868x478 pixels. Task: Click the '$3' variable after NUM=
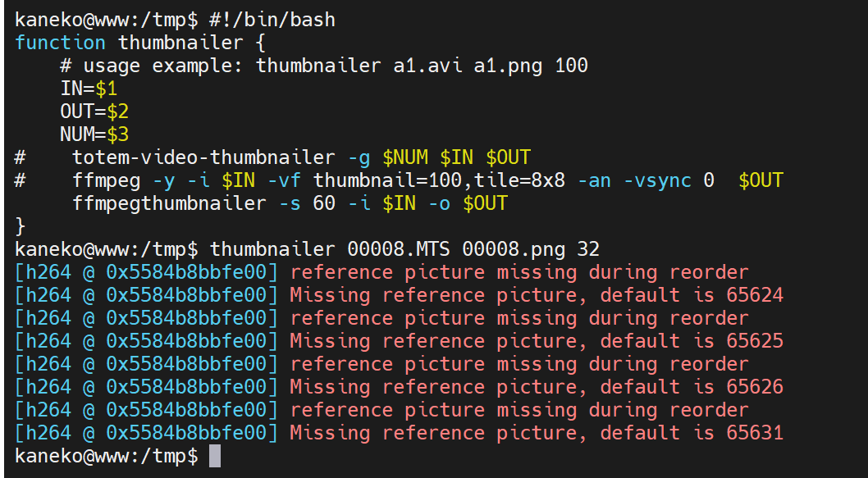coord(117,134)
